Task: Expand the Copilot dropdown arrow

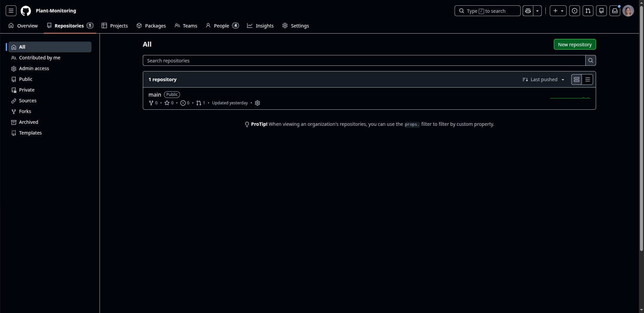Action: (x=537, y=11)
